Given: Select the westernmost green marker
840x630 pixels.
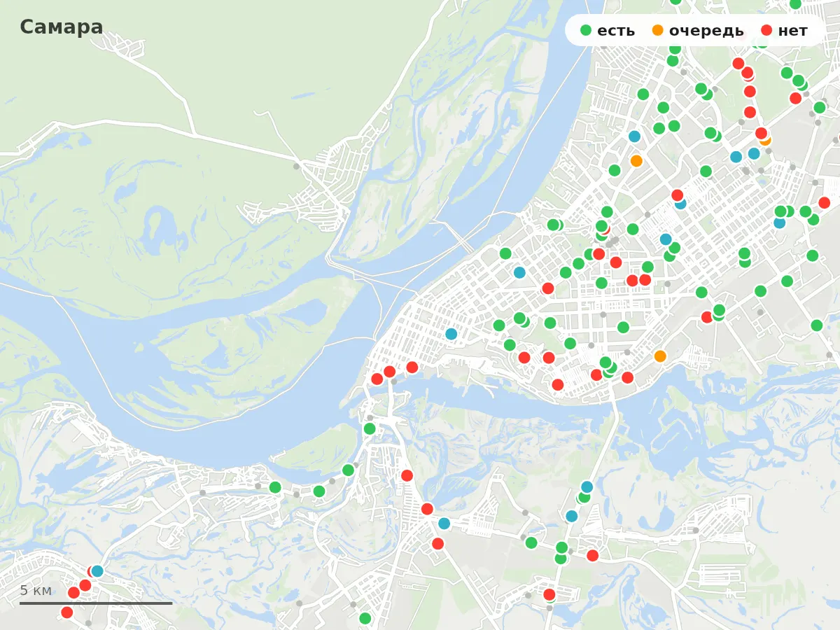Looking at the screenshot, I should [275, 487].
